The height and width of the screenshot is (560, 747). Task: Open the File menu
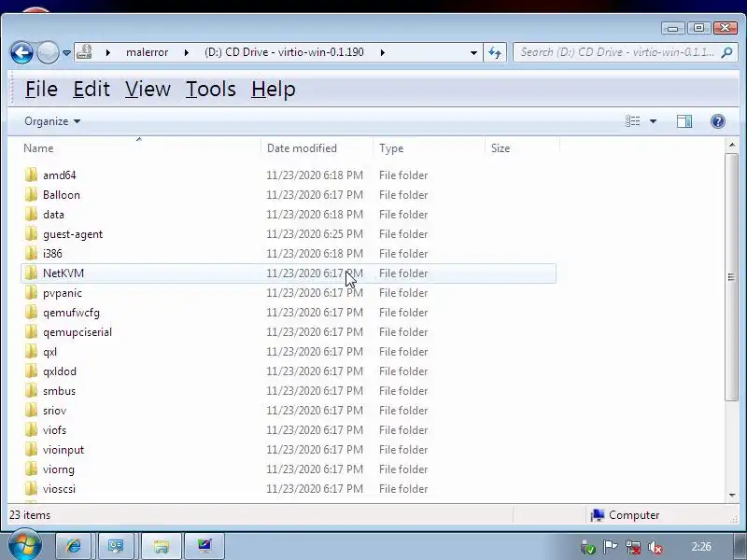(41, 89)
